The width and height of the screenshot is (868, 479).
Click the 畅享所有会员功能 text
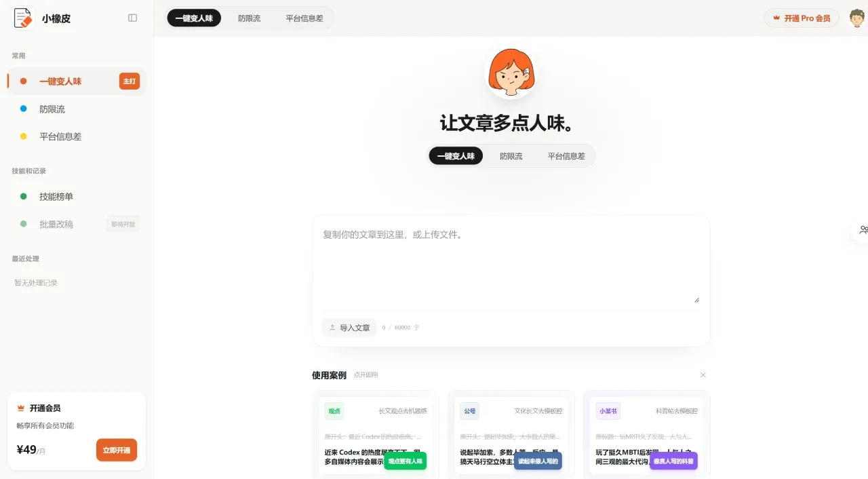coord(45,426)
